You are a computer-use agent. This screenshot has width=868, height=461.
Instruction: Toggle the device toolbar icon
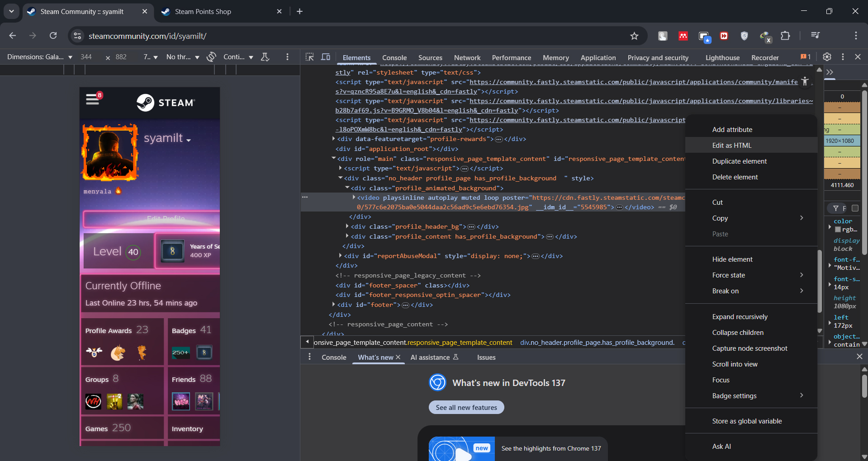(326, 57)
